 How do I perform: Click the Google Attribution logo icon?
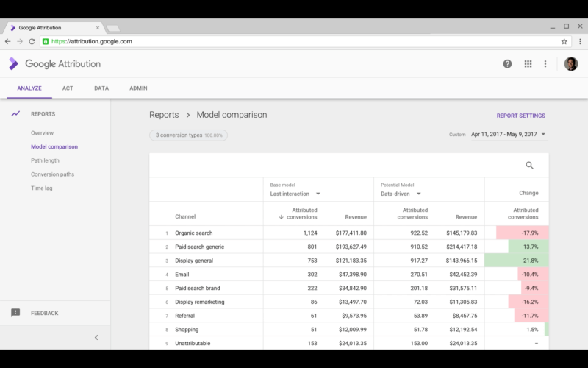coord(13,64)
